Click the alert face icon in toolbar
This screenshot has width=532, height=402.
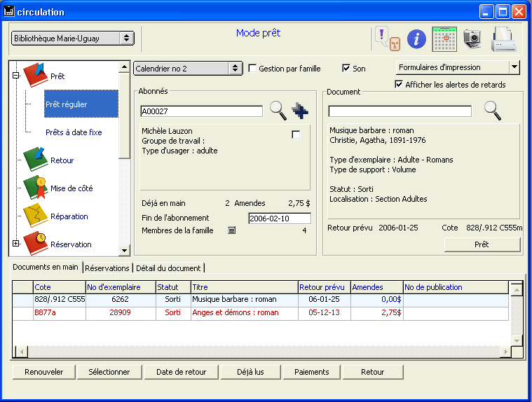386,39
